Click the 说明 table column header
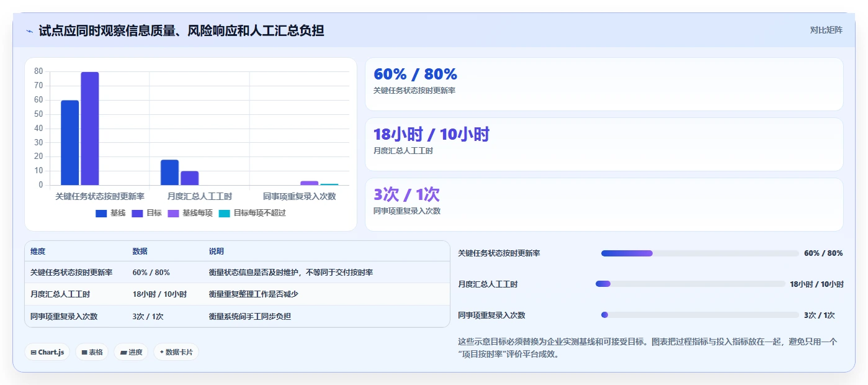The width and height of the screenshot is (868, 385). [x=217, y=251]
